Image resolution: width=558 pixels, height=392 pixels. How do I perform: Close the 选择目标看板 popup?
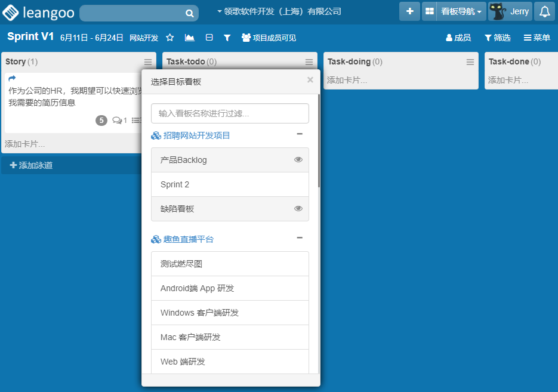click(310, 80)
